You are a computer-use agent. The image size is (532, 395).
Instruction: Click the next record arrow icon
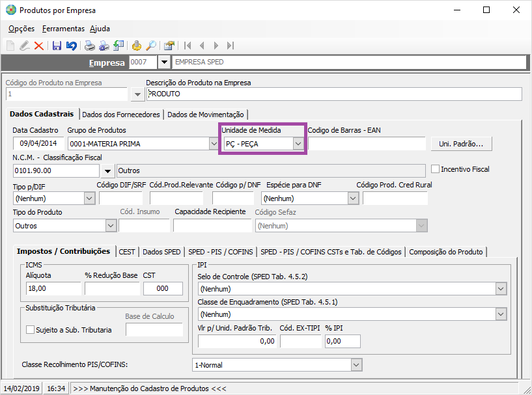click(x=217, y=46)
